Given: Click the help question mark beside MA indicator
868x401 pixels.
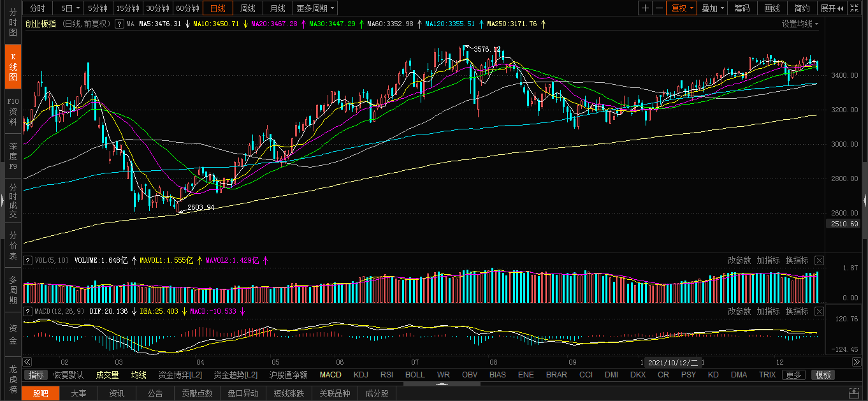Looking at the screenshot, I should point(119,24).
